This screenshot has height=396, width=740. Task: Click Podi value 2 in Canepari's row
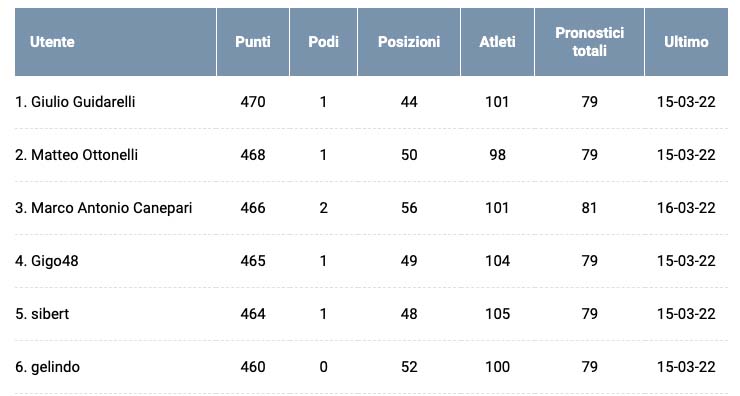323,208
